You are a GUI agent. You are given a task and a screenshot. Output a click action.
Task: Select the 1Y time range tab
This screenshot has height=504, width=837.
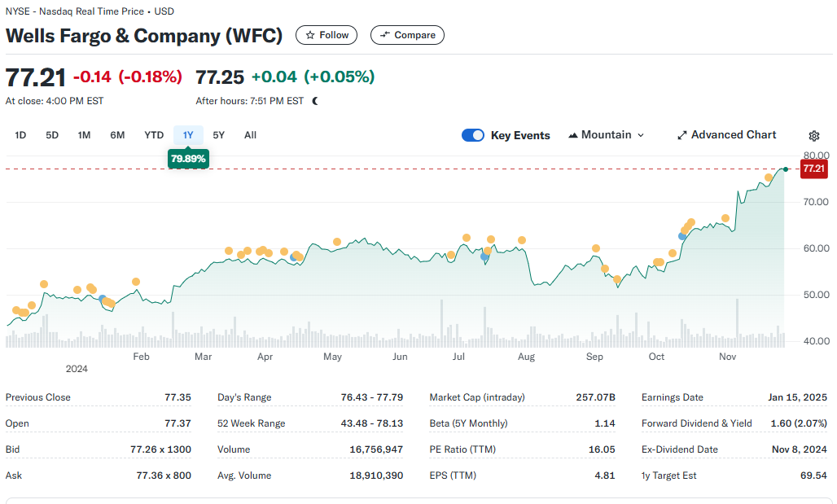coord(188,135)
